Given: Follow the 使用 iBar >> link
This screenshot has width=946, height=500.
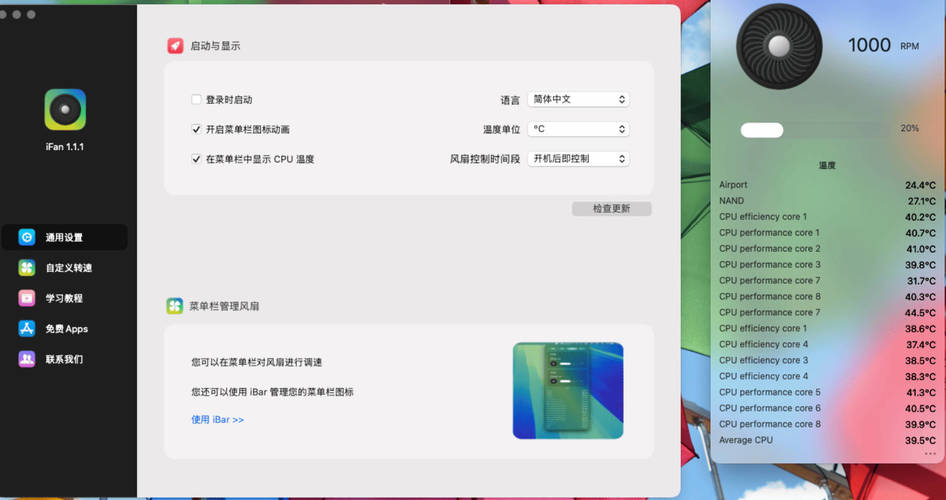Looking at the screenshot, I should [217, 420].
